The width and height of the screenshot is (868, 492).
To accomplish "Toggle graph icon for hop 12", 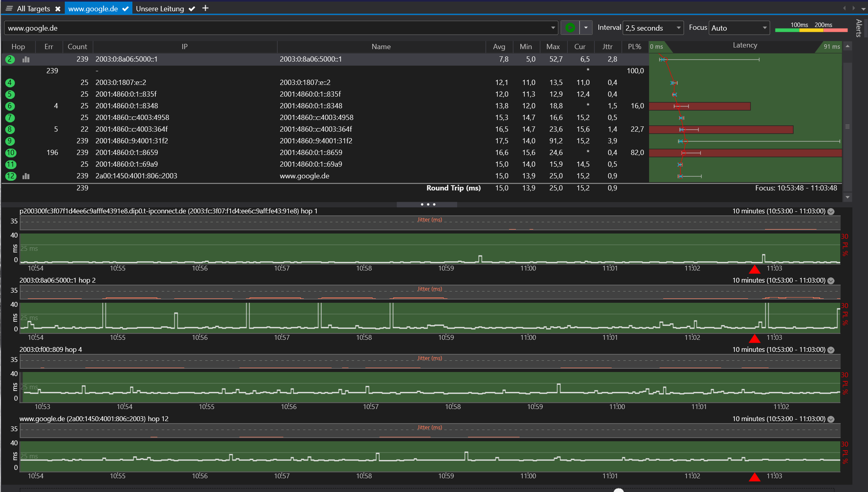I will pos(26,176).
